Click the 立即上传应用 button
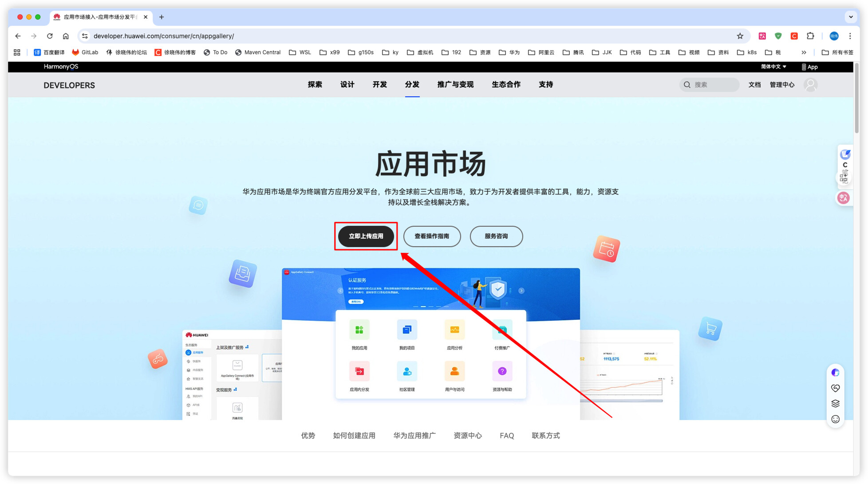The height and width of the screenshot is (484, 868). click(366, 236)
